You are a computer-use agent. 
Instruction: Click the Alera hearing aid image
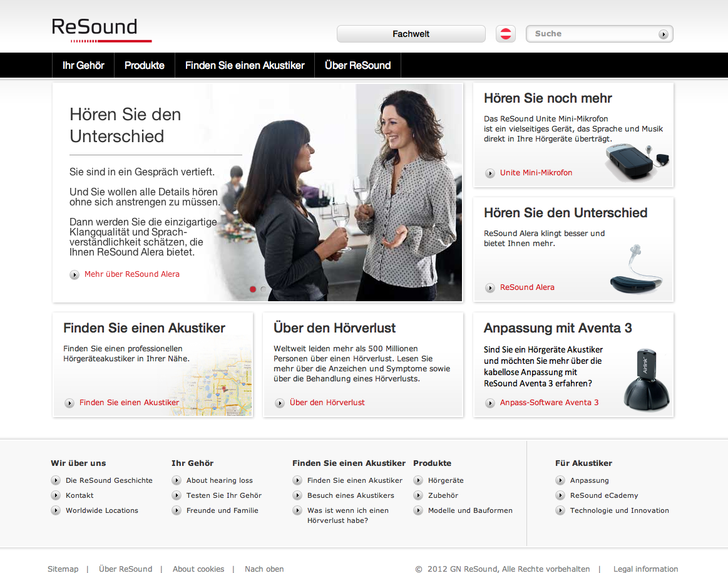(x=637, y=270)
